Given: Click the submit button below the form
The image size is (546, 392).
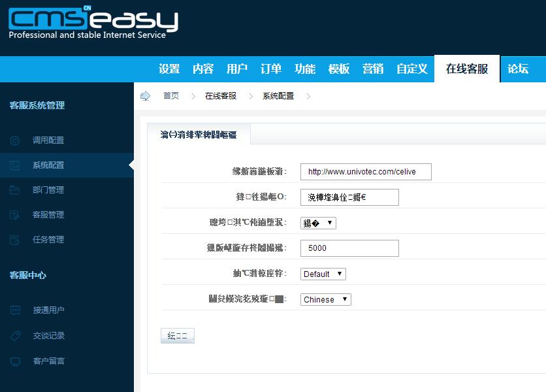Looking at the screenshot, I should [177, 335].
